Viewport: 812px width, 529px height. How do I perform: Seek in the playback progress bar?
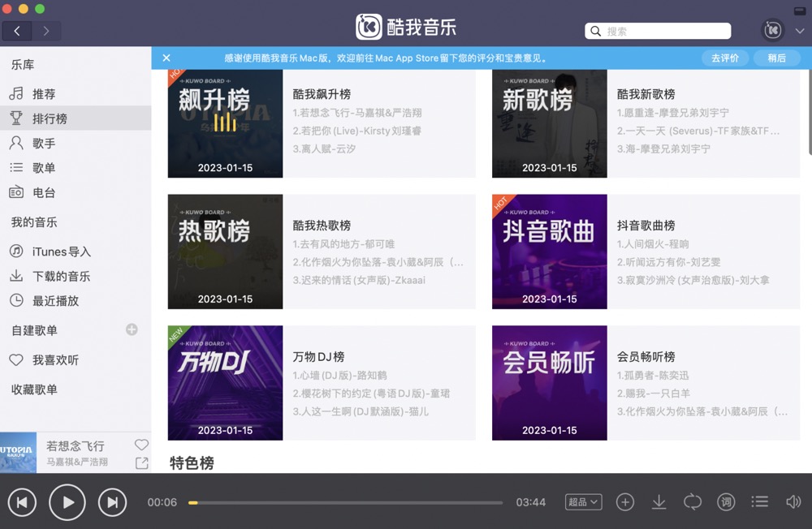tap(345, 502)
